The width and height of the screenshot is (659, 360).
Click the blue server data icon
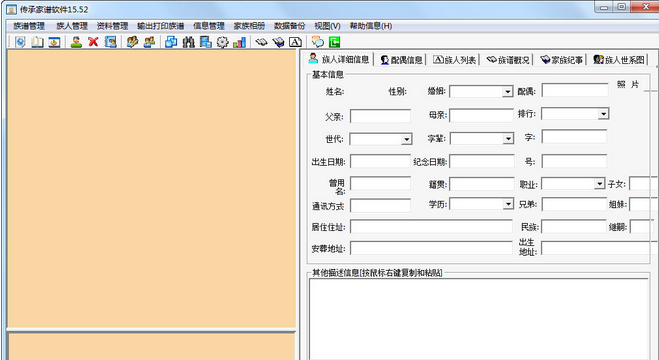[205, 42]
